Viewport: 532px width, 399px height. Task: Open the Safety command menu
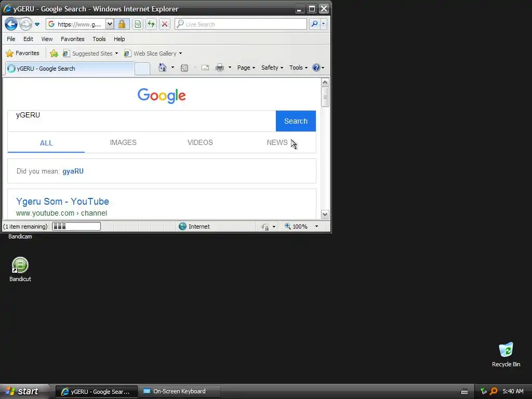[x=272, y=68]
